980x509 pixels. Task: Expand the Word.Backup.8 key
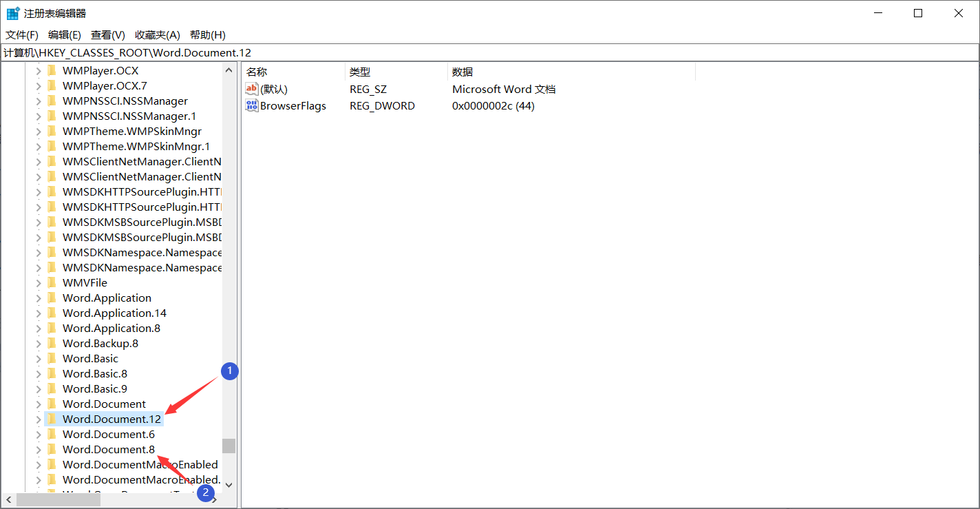[39, 343]
